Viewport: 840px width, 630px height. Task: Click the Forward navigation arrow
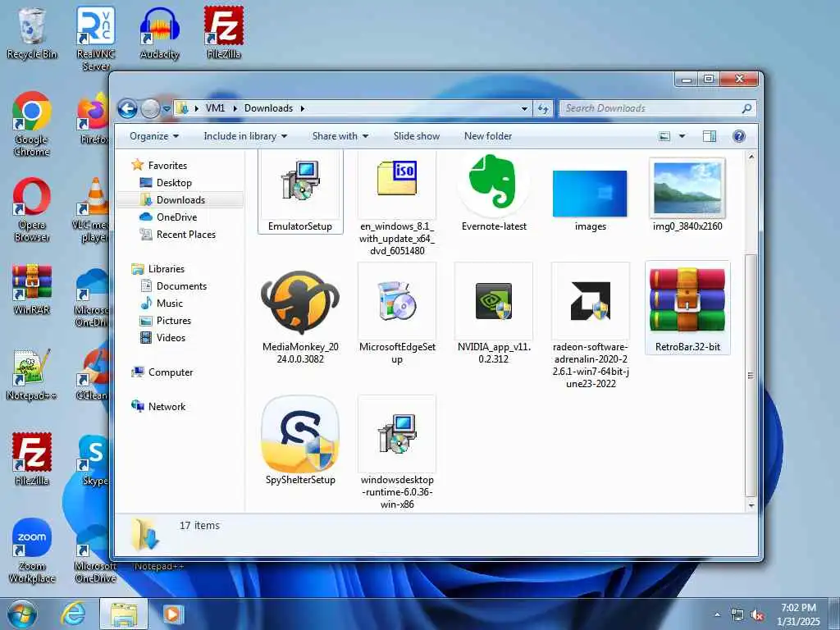pos(151,109)
